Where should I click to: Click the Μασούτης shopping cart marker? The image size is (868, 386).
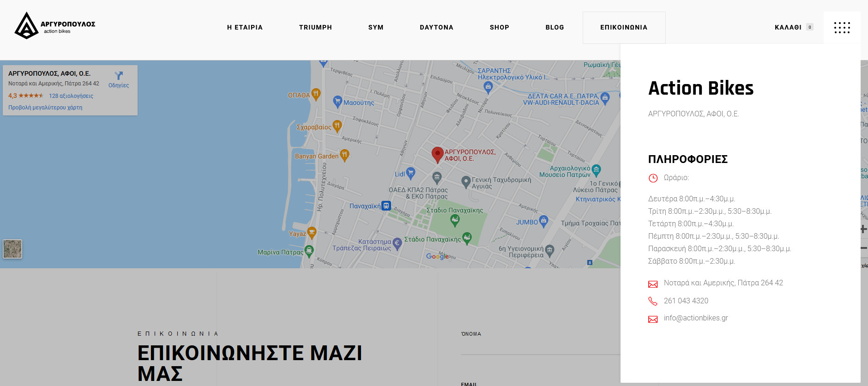(338, 102)
